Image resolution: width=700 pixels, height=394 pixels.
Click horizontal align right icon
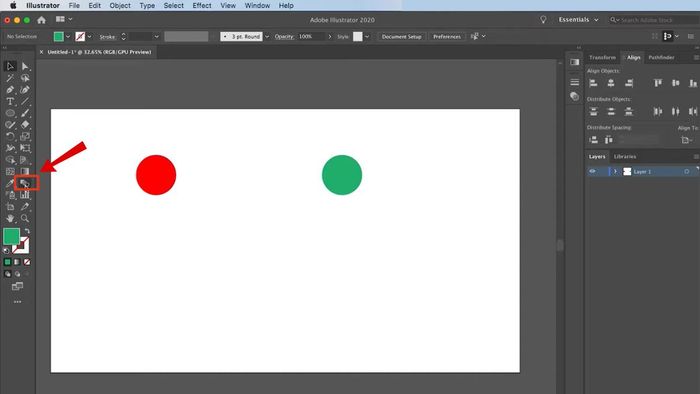coord(629,83)
